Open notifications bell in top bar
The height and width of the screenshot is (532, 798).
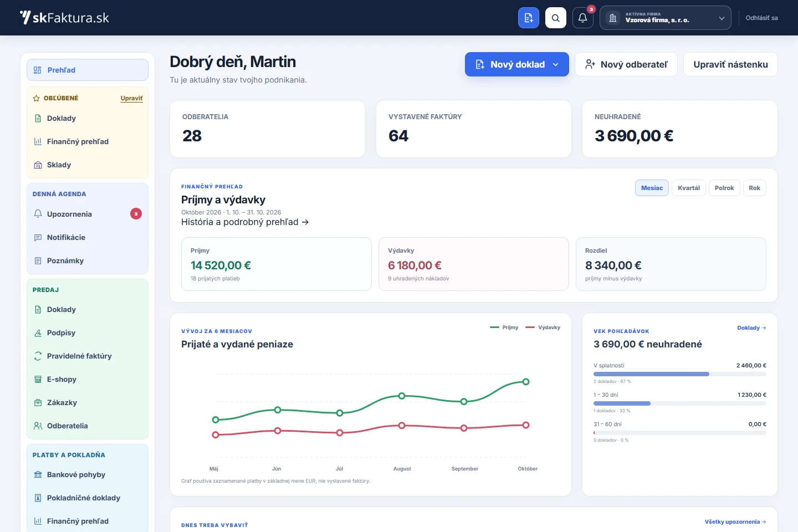point(582,18)
